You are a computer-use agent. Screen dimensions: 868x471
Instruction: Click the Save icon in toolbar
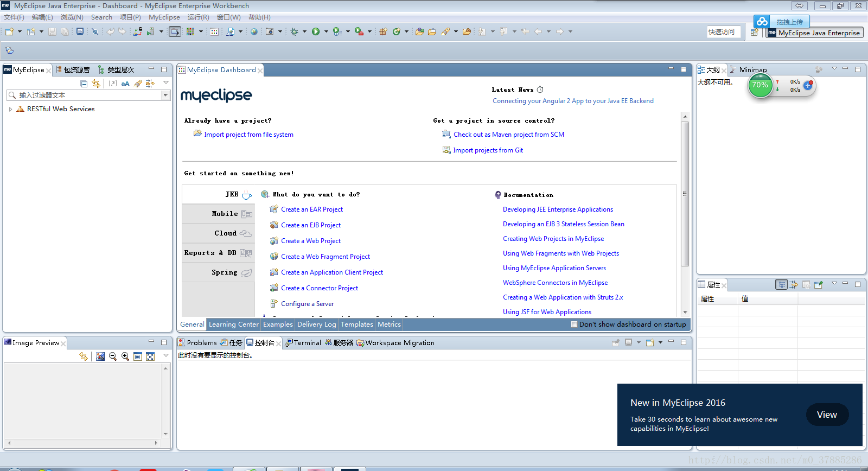[x=52, y=31]
